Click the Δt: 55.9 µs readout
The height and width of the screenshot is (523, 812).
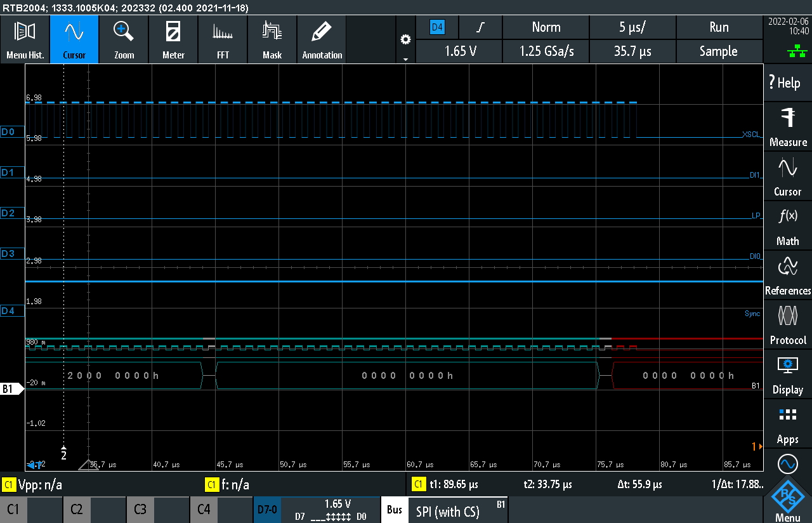pos(639,485)
